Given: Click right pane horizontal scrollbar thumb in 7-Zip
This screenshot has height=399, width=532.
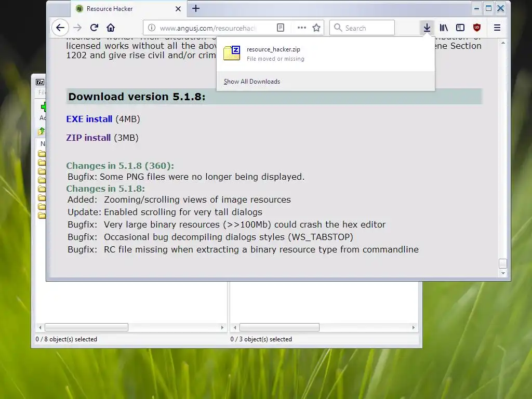Looking at the screenshot, I should point(279,327).
